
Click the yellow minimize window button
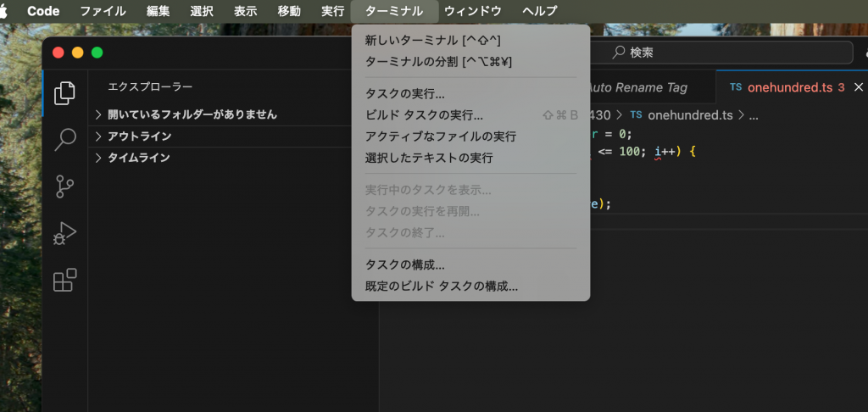click(77, 53)
